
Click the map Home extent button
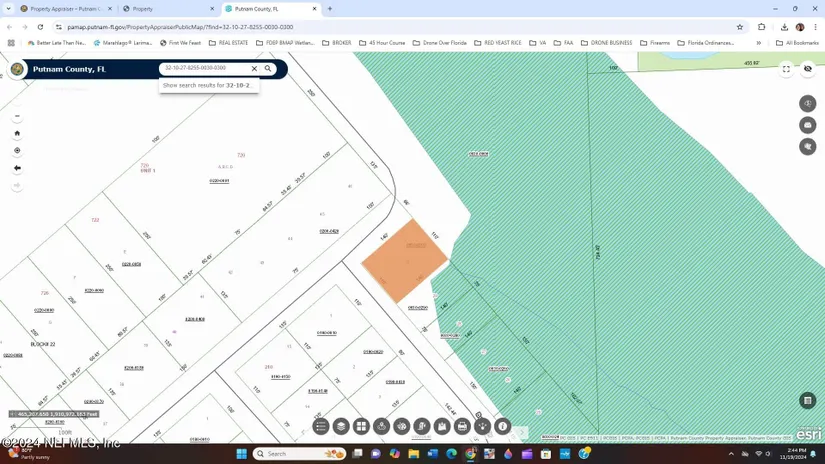tap(17, 133)
